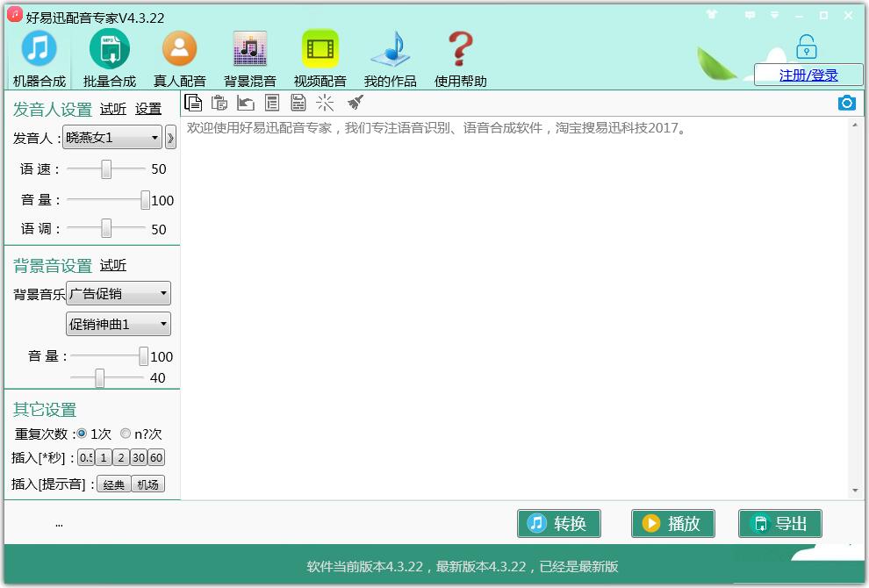Screen dimensions: 869x588
Task: Select 1次 repeat radio button
Action: [83, 434]
